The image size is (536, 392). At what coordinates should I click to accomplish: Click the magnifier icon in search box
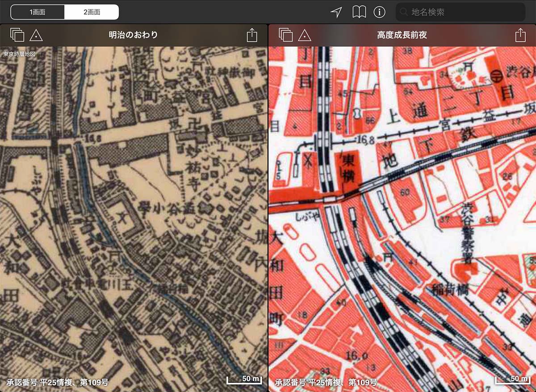click(404, 12)
